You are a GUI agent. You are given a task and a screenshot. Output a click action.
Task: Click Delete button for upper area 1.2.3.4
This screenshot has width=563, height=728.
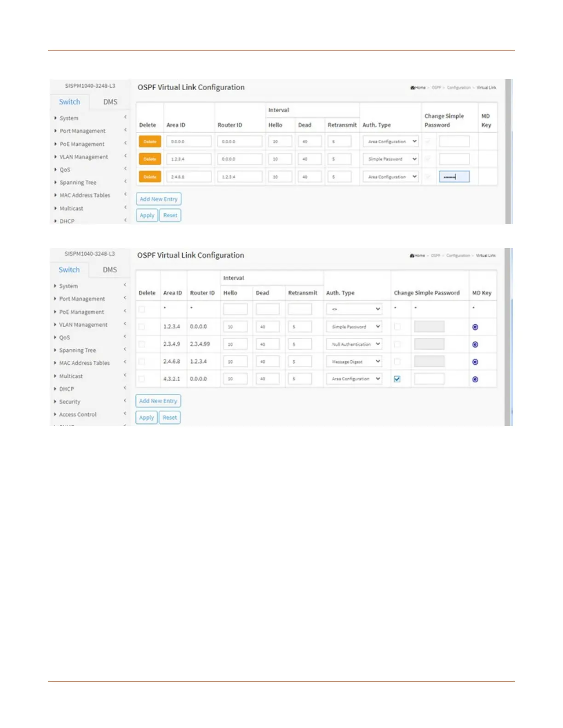tap(150, 159)
